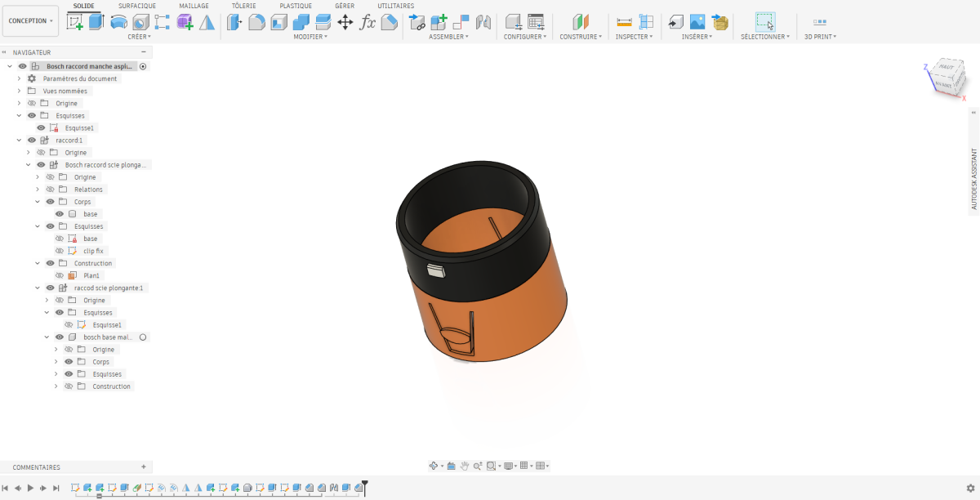Expand the Commentaires panel with plus
The image size is (980, 500).
tap(144, 467)
